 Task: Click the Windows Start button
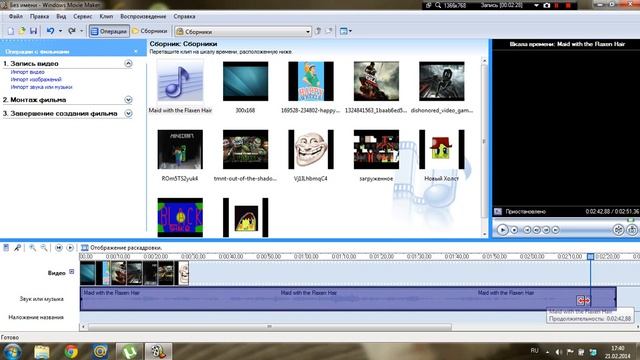tap(12, 351)
